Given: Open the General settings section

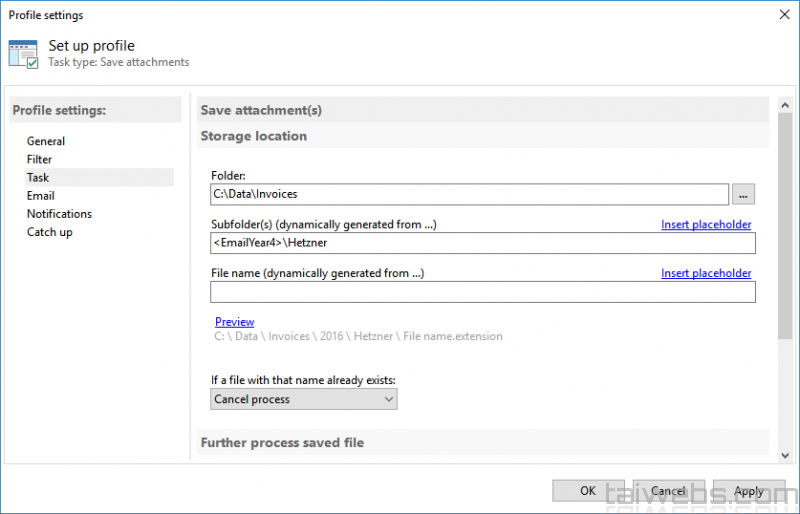Looking at the screenshot, I should point(46,141).
